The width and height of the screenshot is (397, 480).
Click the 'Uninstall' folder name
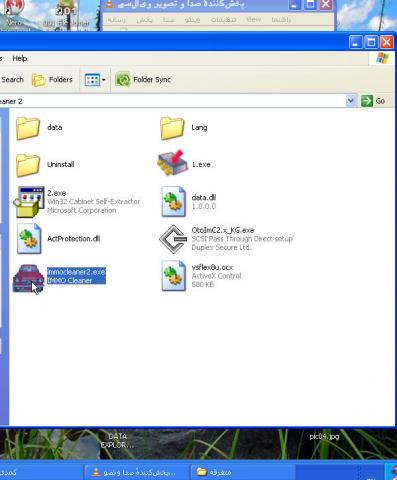click(x=61, y=165)
